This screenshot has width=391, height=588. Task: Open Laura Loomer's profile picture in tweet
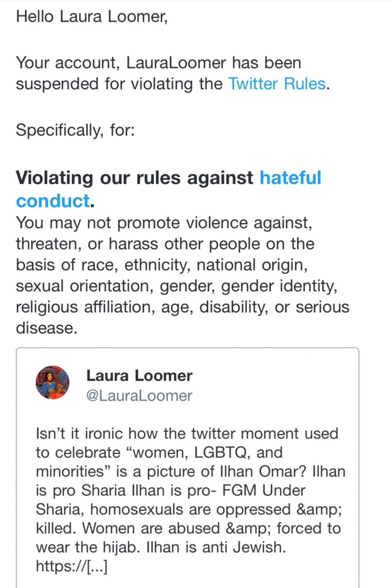tap(53, 382)
